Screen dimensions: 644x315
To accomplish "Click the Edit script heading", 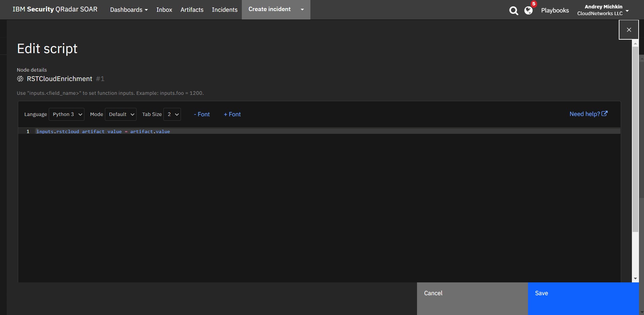I will [x=47, y=49].
